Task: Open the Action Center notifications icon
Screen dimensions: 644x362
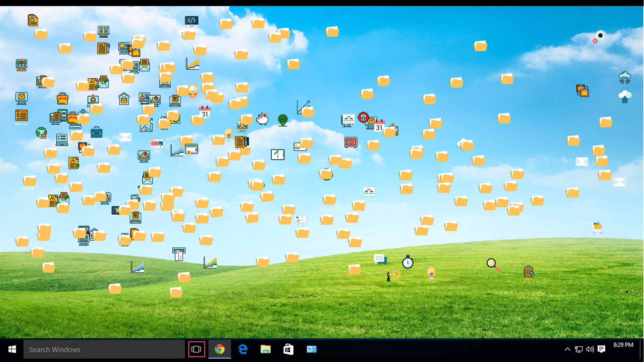Action: tap(601, 349)
